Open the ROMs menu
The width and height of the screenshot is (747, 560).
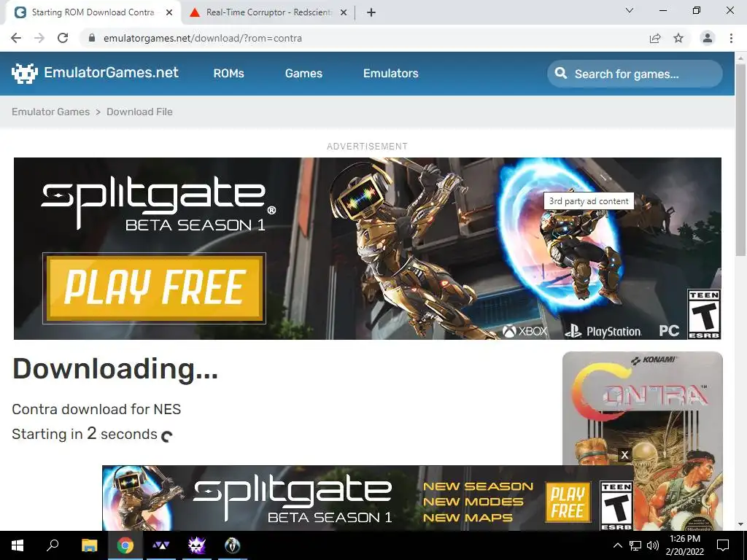228,74
